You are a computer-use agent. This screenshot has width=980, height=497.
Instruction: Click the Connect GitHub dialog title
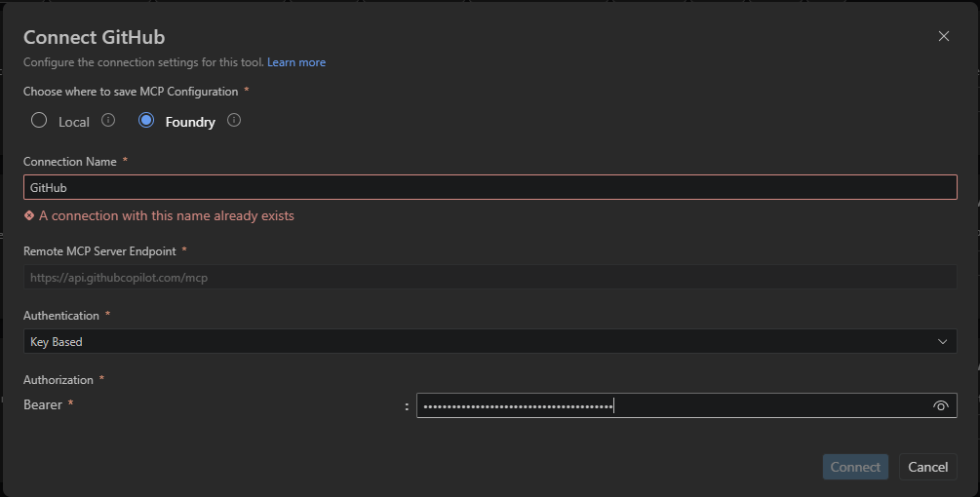click(94, 37)
